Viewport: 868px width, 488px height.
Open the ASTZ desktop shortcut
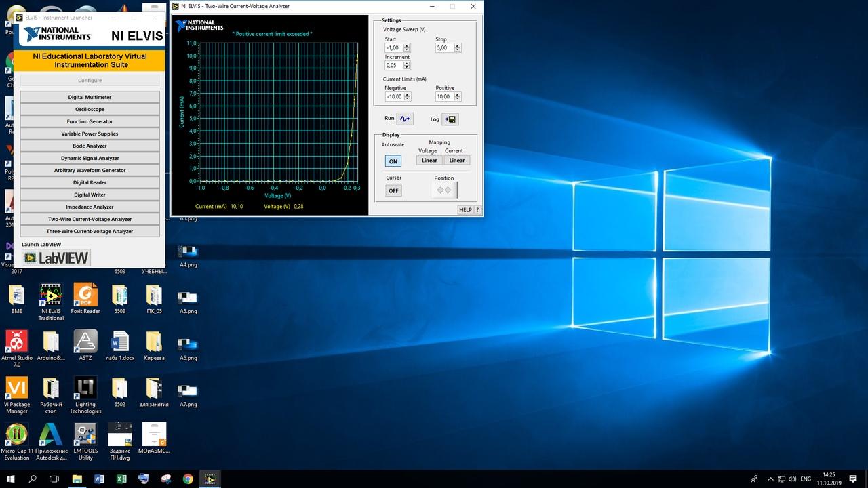(x=85, y=346)
